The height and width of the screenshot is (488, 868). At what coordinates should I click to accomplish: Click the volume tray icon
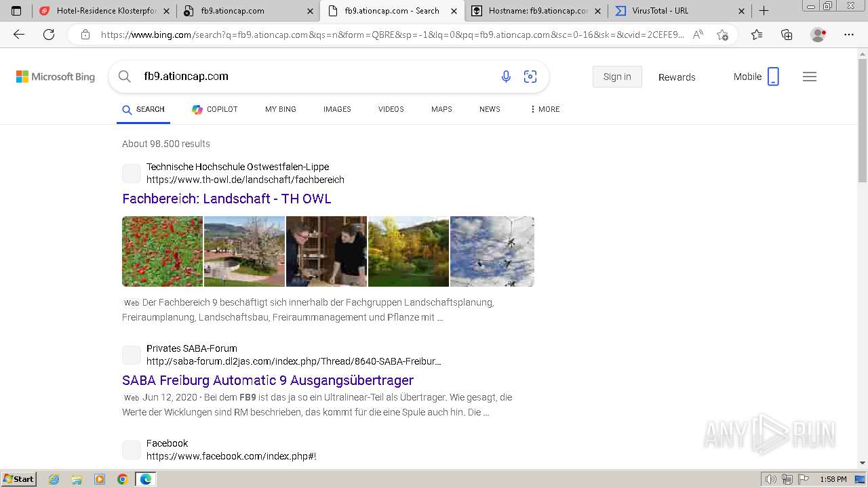pos(770,479)
